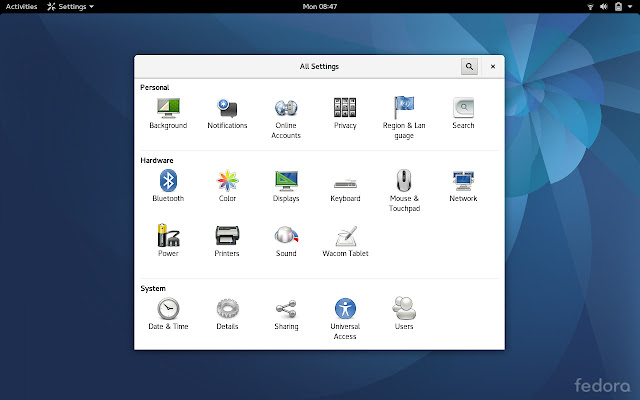Open Keyboard settings

(345, 190)
